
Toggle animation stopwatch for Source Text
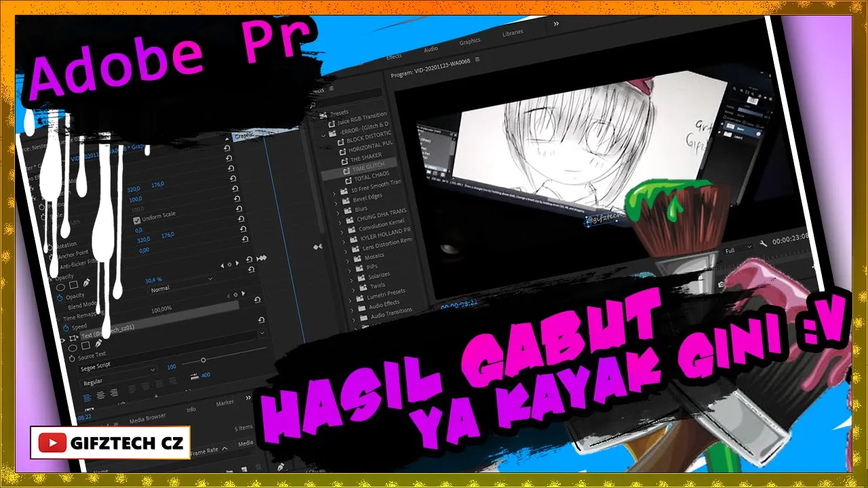pos(72,359)
